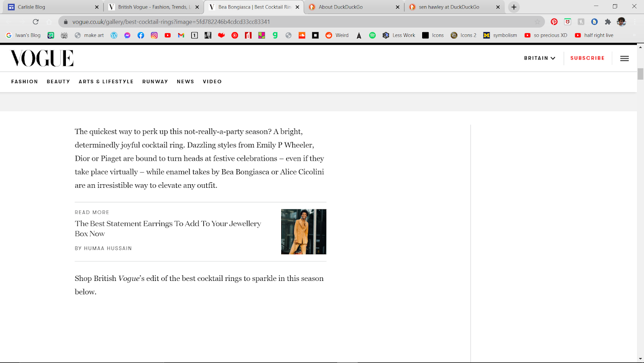Open the Instagram bookmark
The image size is (644, 363).
pyautogui.click(x=154, y=35)
